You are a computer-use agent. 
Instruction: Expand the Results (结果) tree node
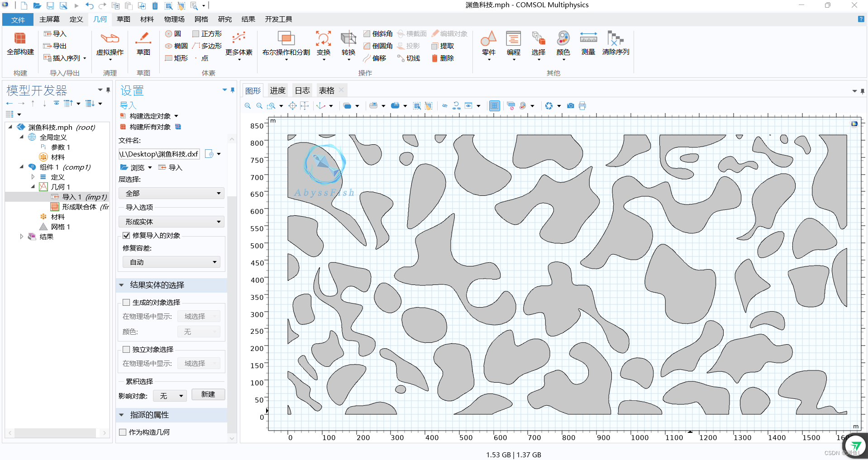pyautogui.click(x=21, y=237)
